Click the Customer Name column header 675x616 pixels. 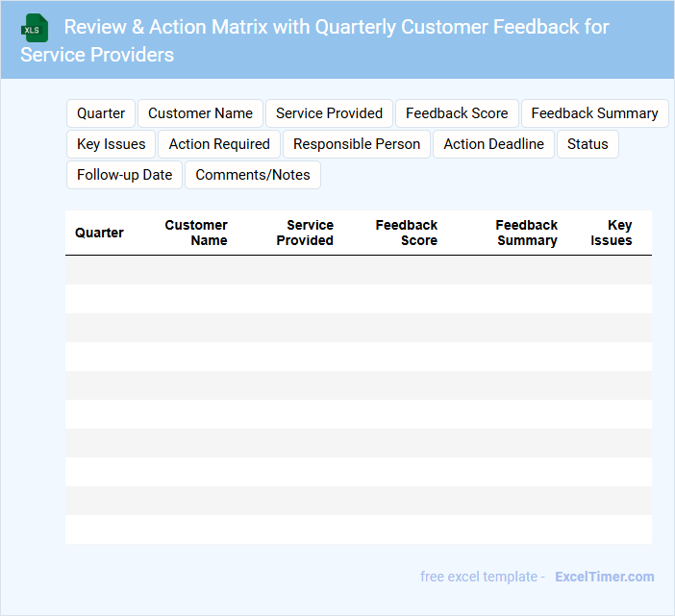[196, 233]
